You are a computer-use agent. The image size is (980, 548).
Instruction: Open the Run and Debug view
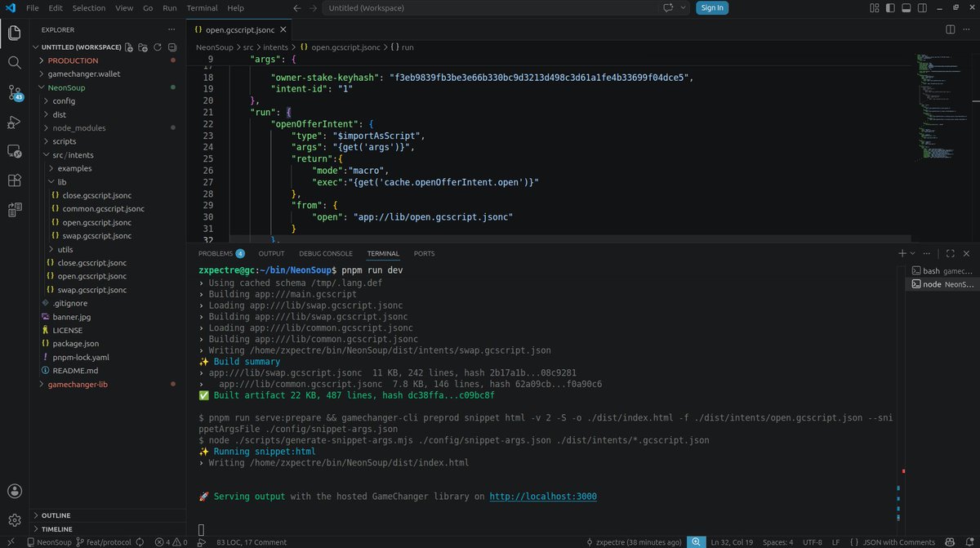[x=14, y=122]
